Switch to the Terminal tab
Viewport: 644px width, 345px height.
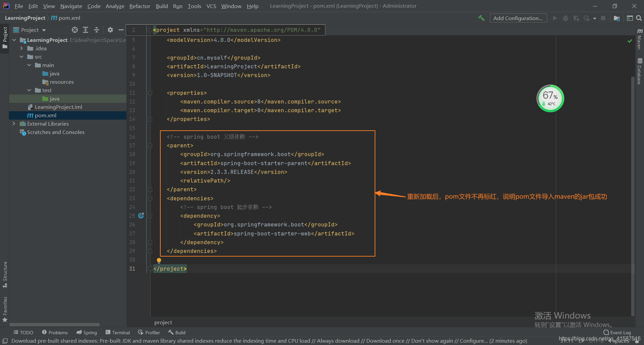click(x=117, y=332)
